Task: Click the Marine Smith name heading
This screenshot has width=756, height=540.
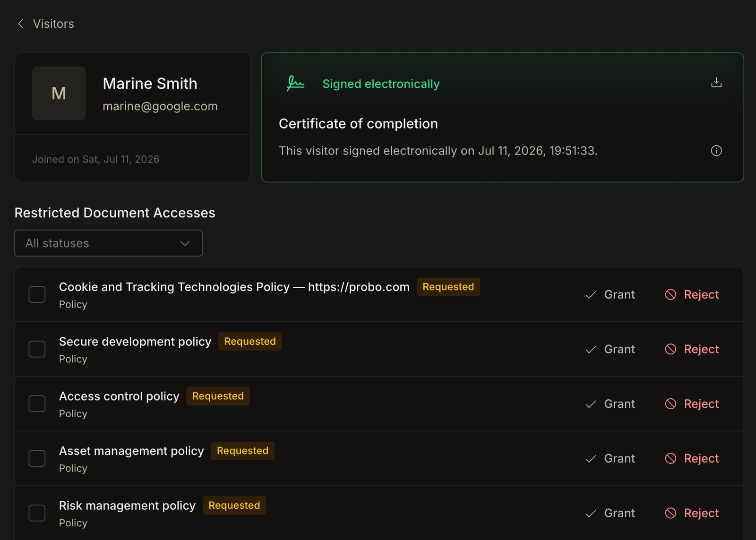Action: 150,84
